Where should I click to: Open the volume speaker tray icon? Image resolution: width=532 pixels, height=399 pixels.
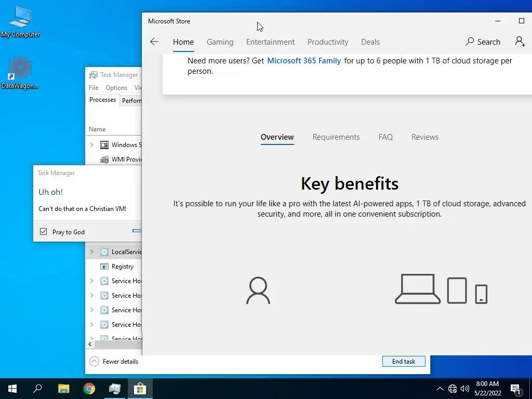coord(465,389)
